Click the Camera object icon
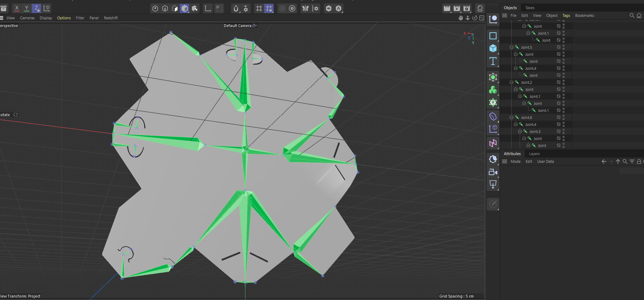The width and height of the screenshot is (644, 300). 493,172
